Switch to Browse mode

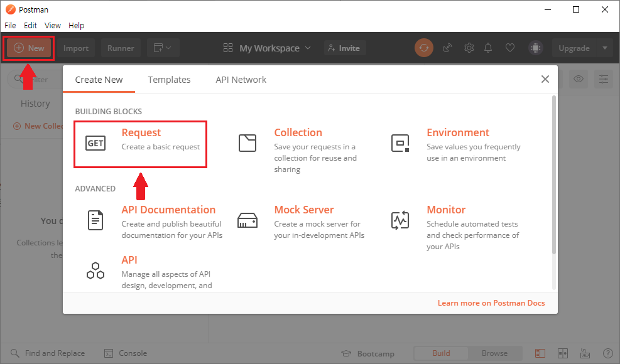click(x=494, y=353)
